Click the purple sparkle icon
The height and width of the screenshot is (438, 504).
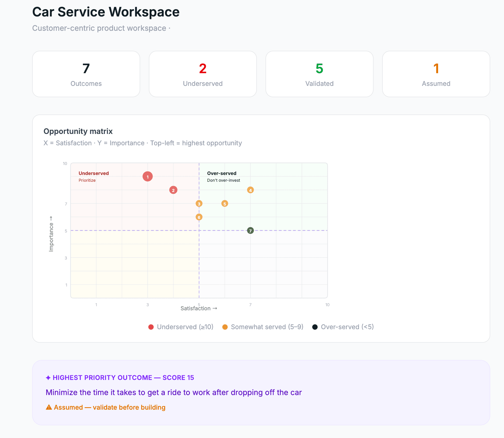pos(48,378)
